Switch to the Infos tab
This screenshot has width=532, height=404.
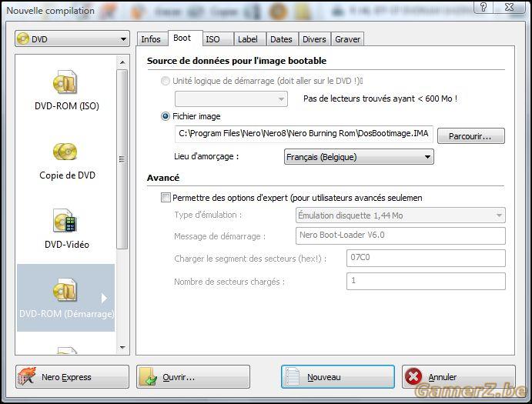coord(151,39)
